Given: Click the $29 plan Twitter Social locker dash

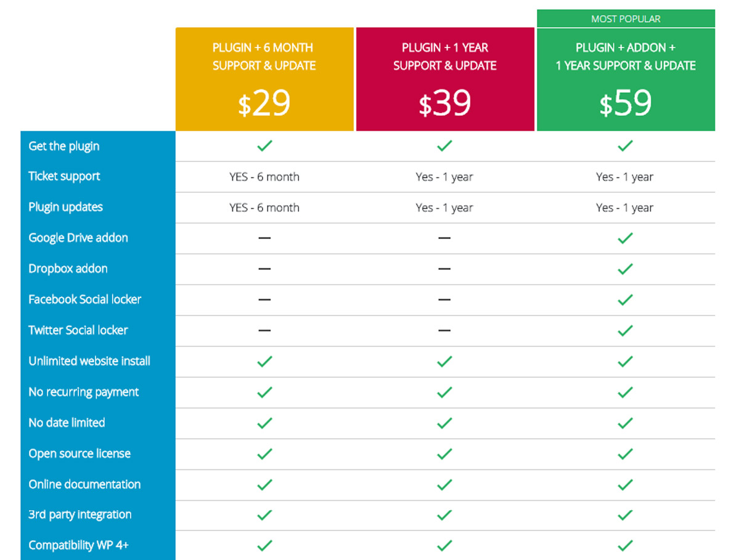Looking at the screenshot, I should [264, 331].
